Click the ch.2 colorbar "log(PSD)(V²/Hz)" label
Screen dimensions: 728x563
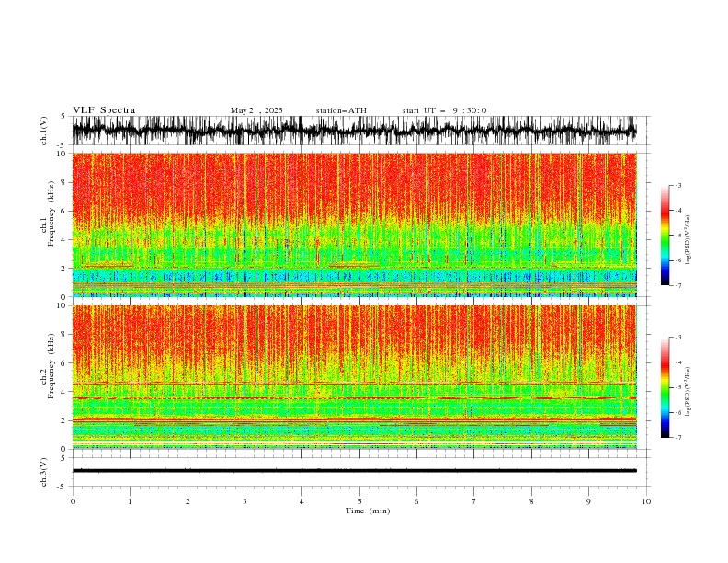coord(688,392)
